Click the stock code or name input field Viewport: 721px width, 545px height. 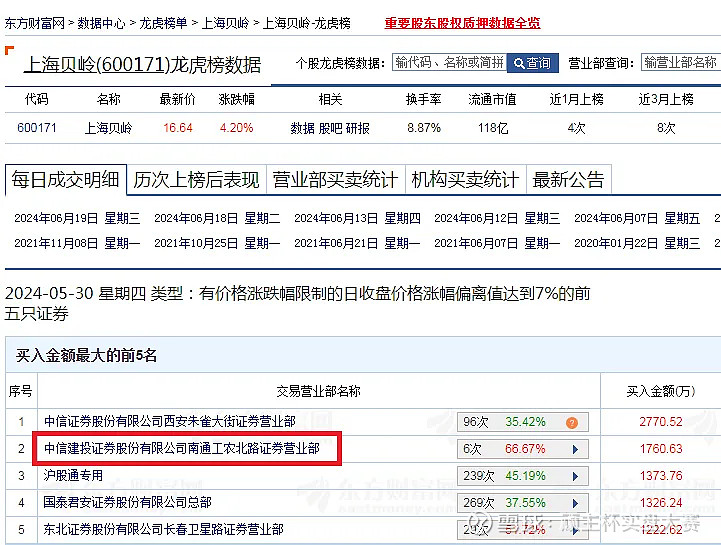tap(449, 62)
